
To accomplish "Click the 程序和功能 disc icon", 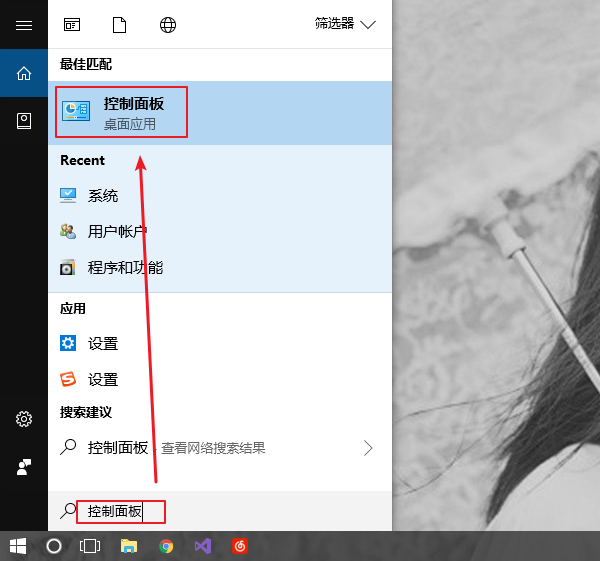I will point(68,267).
